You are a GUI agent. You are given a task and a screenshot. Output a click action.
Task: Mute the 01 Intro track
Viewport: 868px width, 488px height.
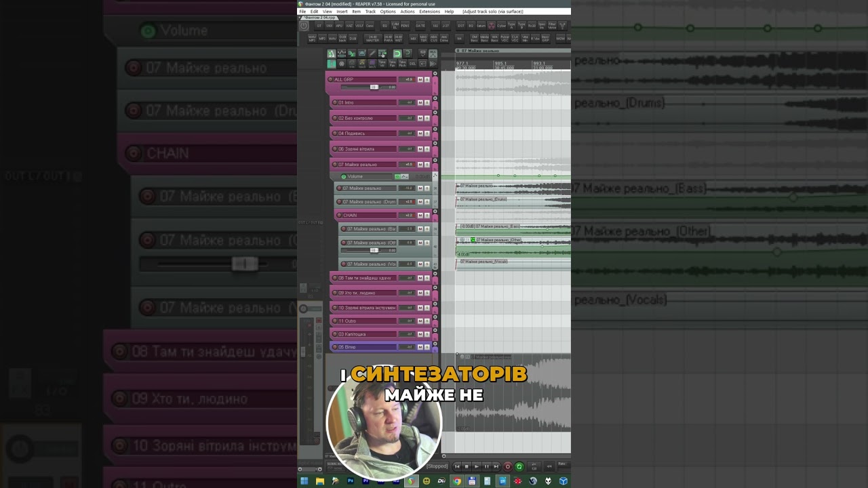pos(420,102)
